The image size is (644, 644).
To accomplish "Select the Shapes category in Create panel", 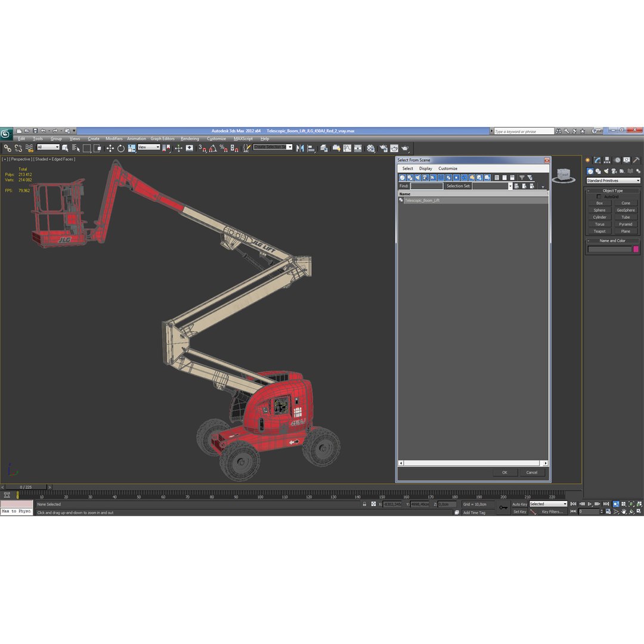I will [x=598, y=171].
